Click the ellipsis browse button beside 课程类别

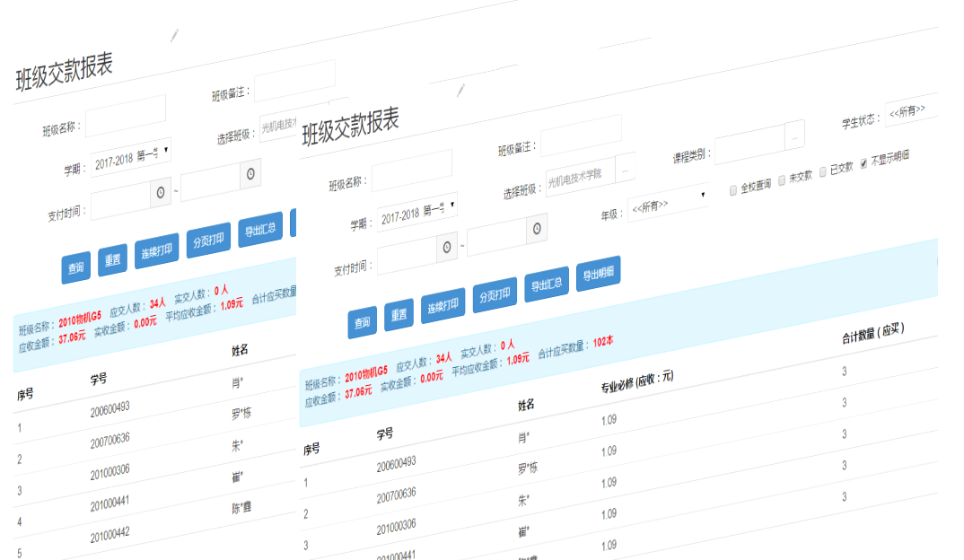pyautogui.click(x=794, y=136)
